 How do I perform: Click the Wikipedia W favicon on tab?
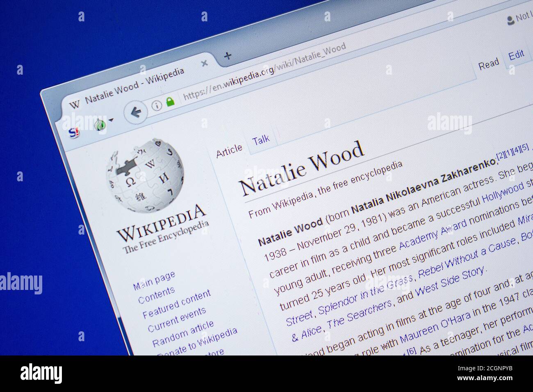click(74, 105)
